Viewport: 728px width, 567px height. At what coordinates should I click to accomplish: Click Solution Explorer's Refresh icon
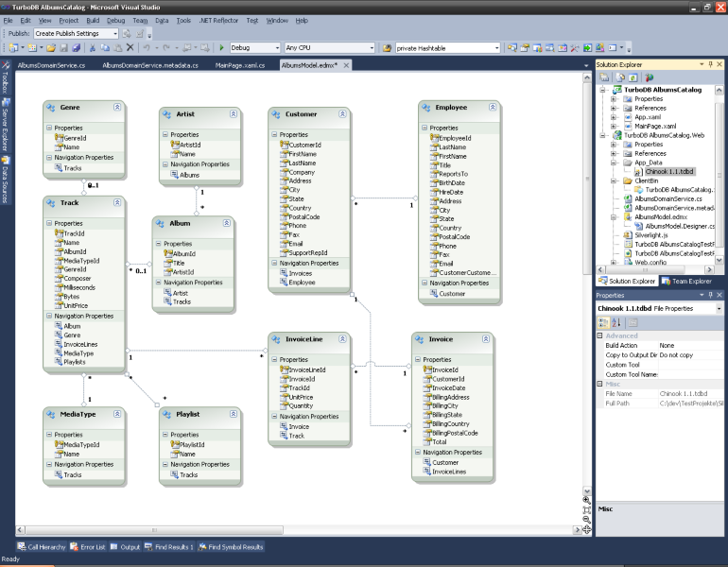tap(633, 77)
